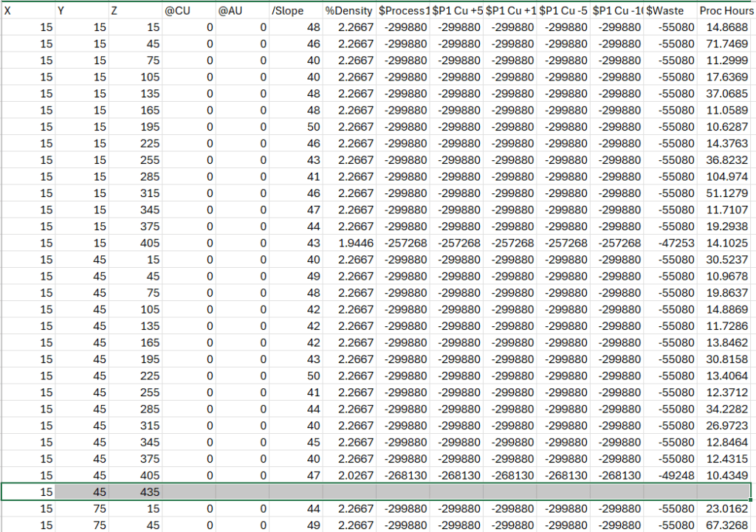Select the cell with value 51.1279

(x=727, y=193)
